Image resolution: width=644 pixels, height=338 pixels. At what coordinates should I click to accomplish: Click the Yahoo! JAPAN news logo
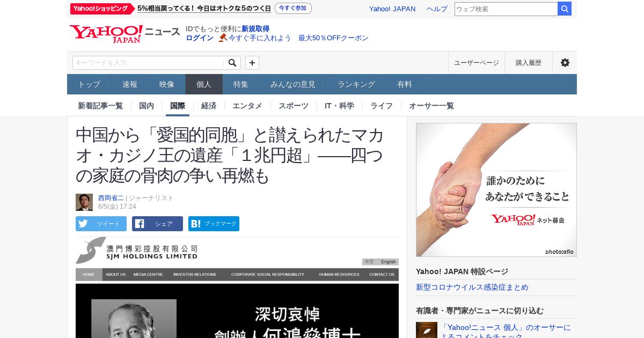point(125,33)
